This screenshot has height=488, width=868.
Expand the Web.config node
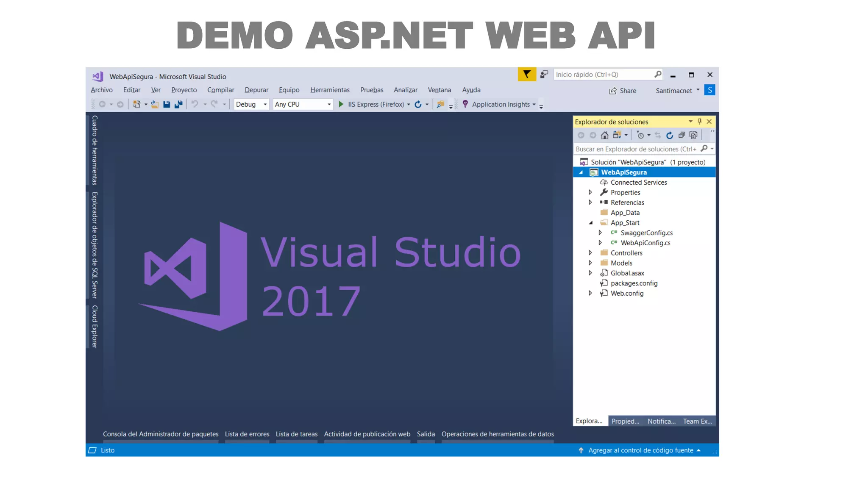tap(590, 293)
